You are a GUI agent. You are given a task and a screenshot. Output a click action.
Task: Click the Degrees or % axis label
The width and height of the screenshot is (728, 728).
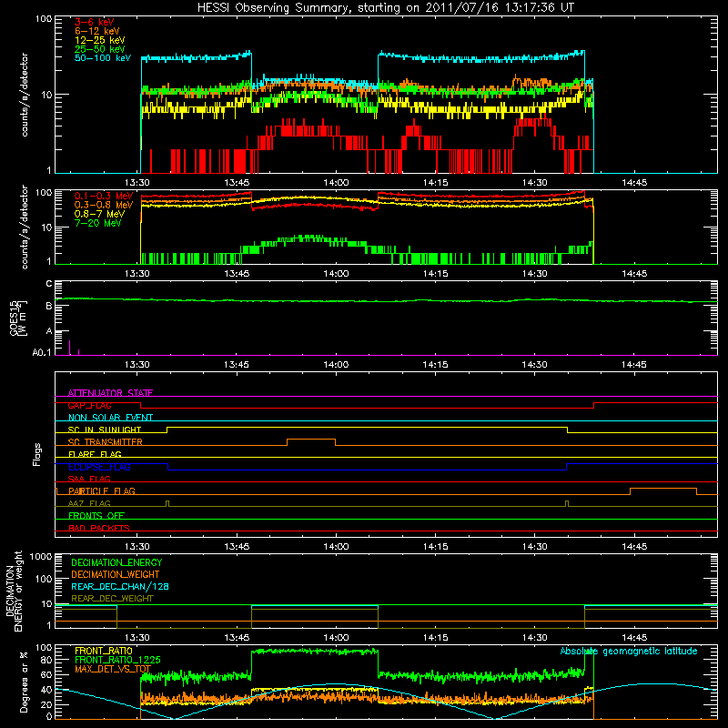24,682
